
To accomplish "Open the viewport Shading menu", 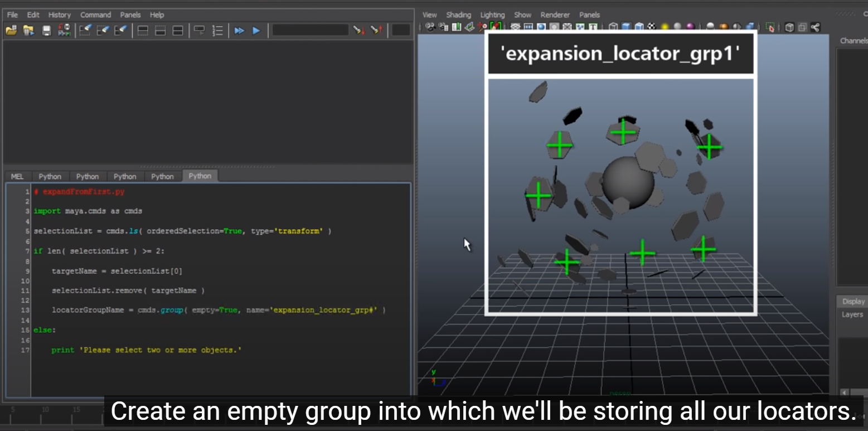I will click(458, 15).
